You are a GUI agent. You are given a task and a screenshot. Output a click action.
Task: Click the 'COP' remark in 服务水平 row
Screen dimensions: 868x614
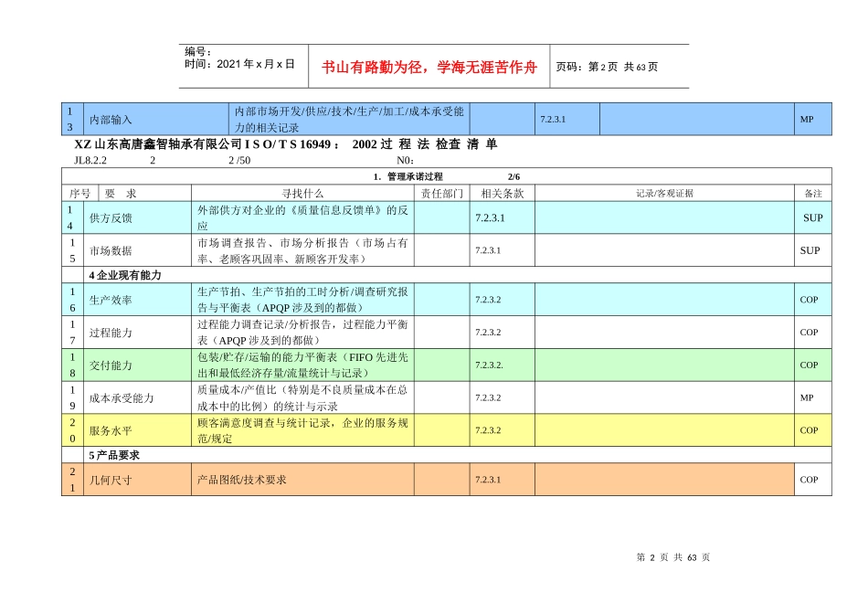(809, 430)
